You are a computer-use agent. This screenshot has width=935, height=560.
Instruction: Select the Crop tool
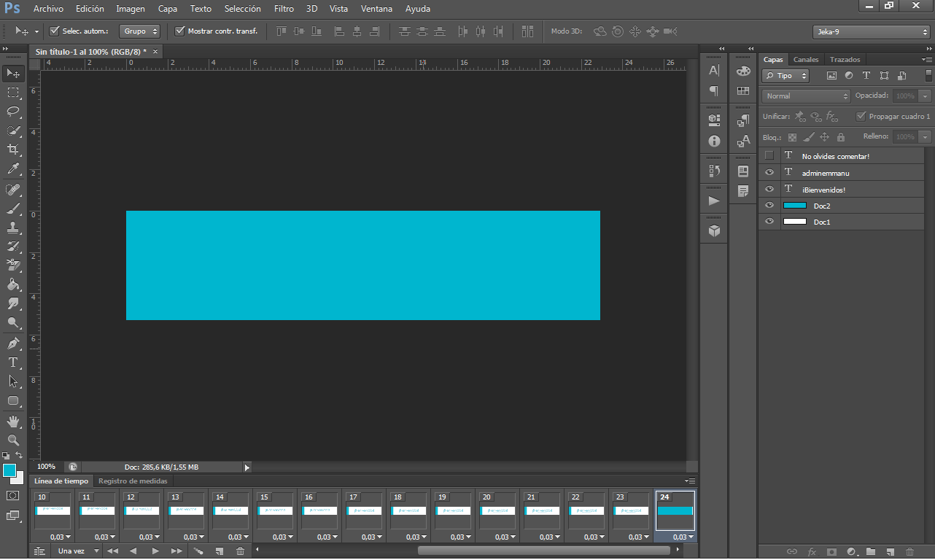[13, 149]
